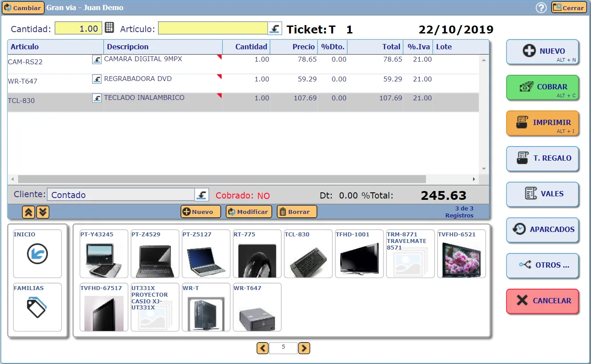Select the TVFHD-6521 product thumbnail

click(462, 254)
